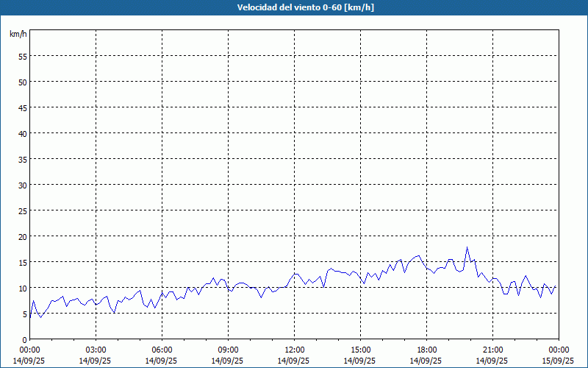The height and width of the screenshot is (368, 588).
Task: Click the 15:00 time label
Action: (360, 350)
